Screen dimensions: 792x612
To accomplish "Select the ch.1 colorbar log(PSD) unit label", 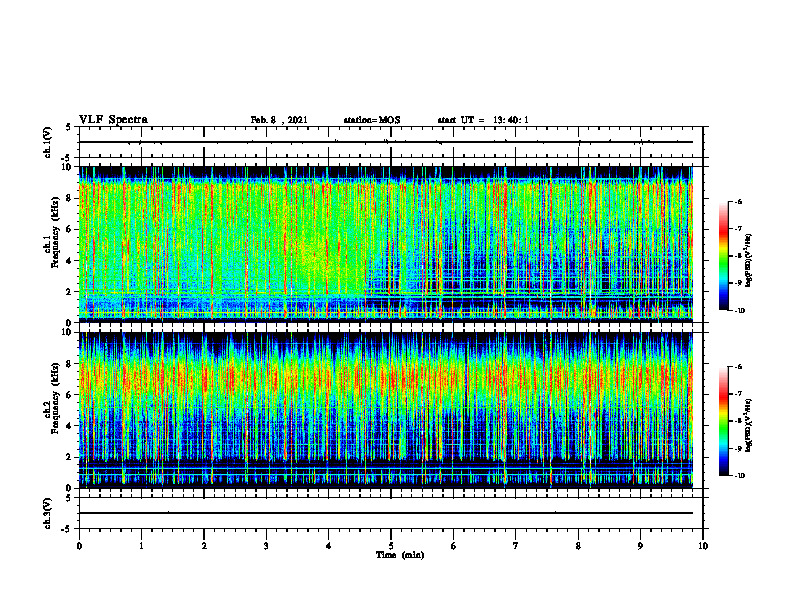I will 749,260.
